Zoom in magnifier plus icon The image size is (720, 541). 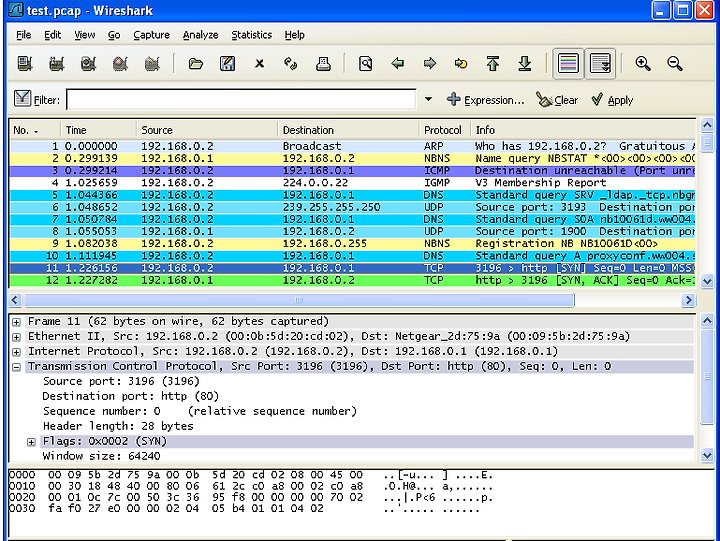643,63
